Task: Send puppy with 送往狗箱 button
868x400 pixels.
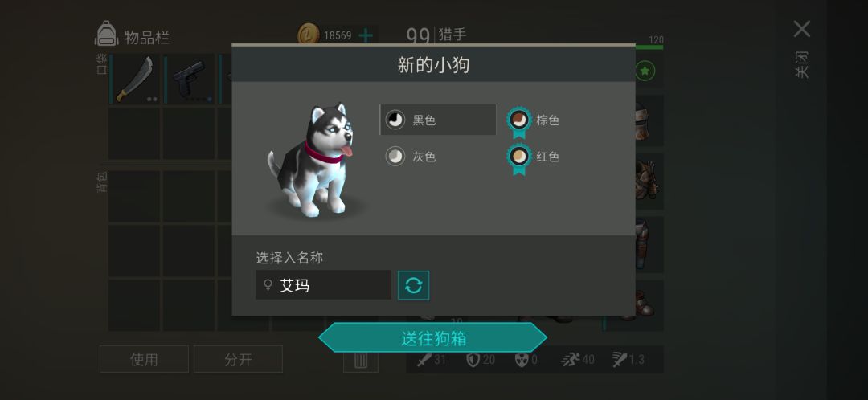Action: 433,338
